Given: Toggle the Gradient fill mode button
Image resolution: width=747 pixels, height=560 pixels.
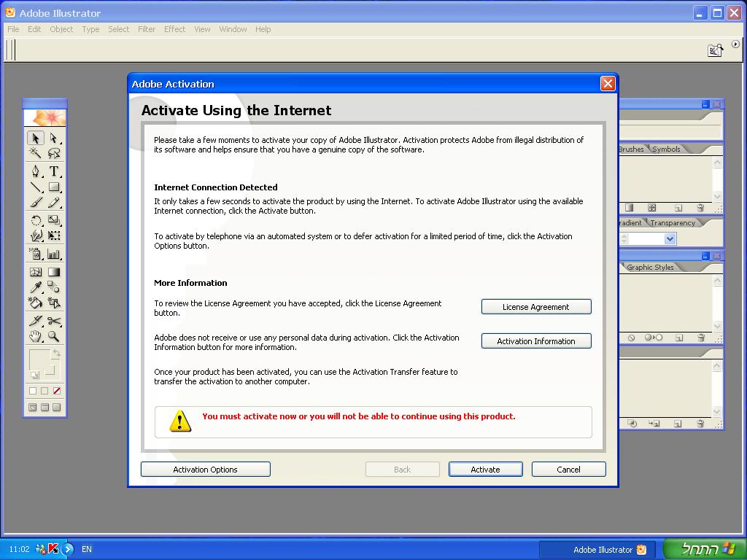Looking at the screenshot, I should 44,391.
